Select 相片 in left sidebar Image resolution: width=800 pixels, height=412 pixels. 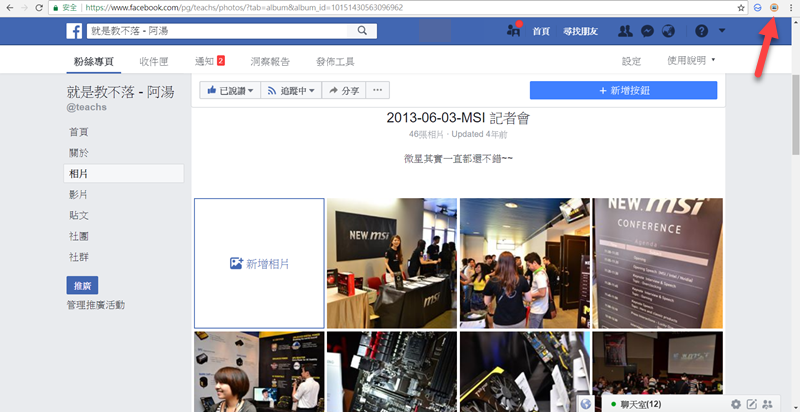pyautogui.click(x=123, y=174)
